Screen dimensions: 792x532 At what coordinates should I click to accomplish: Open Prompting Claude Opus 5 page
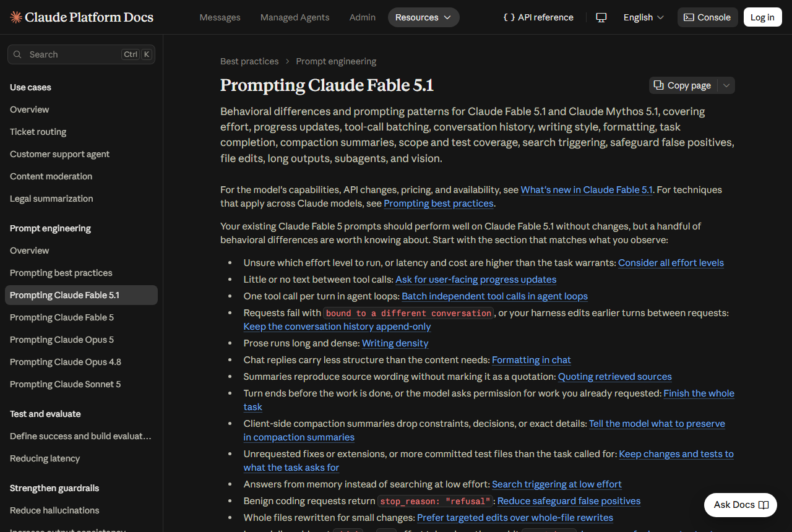point(61,340)
